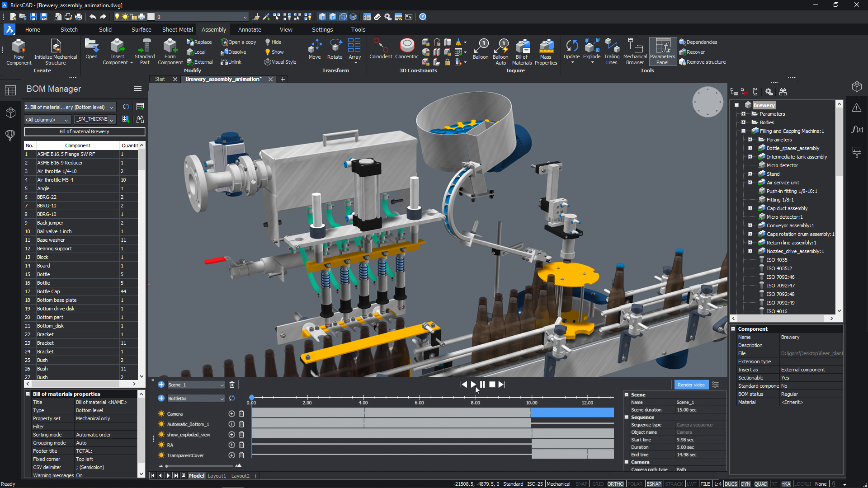Open the Mechanical Browser tool

click(x=635, y=47)
